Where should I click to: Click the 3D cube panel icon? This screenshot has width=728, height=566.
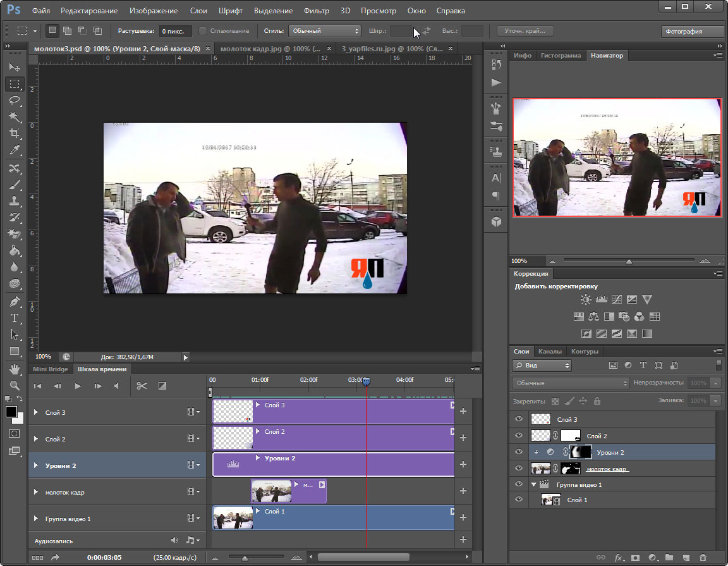click(x=496, y=222)
